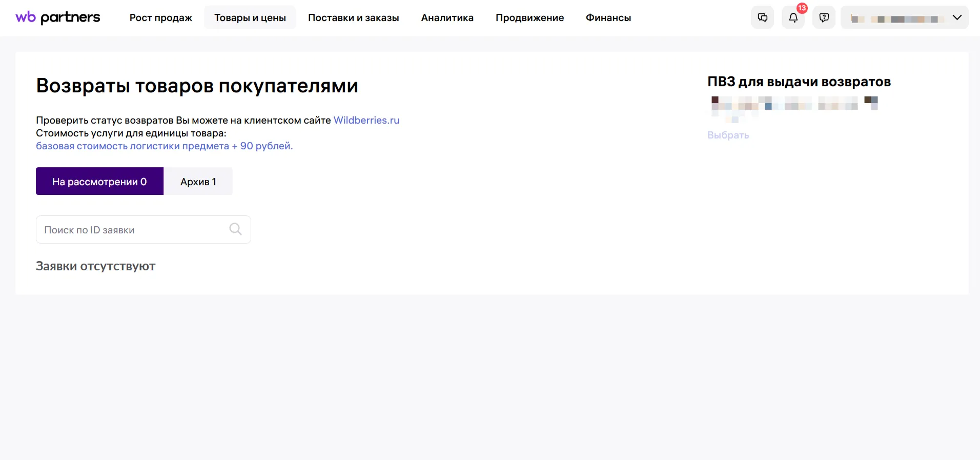Screen dimensions: 980x460
Task: Expand the account chevron arrow
Action: coord(957,17)
